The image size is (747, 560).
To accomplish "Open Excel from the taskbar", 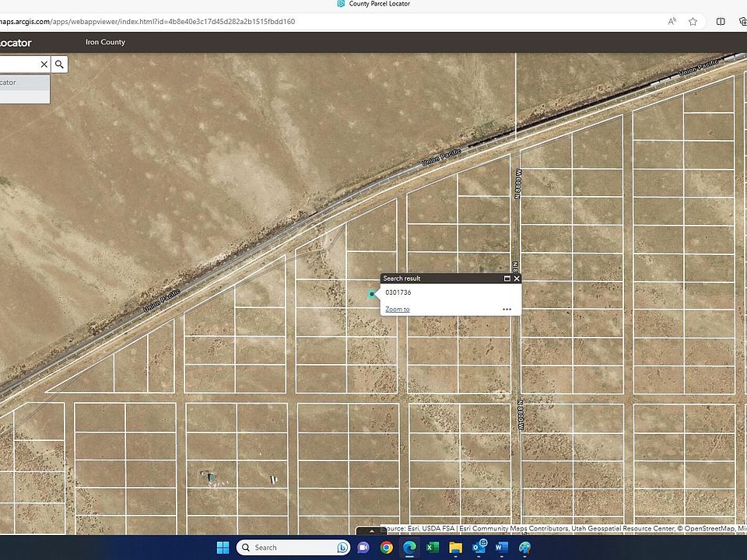I will point(433,548).
